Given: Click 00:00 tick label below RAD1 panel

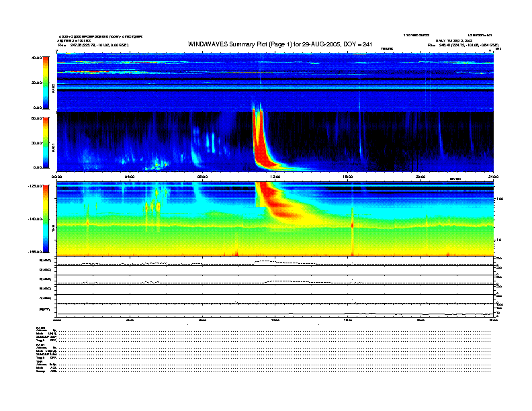Looking at the screenshot, I should [x=56, y=177].
